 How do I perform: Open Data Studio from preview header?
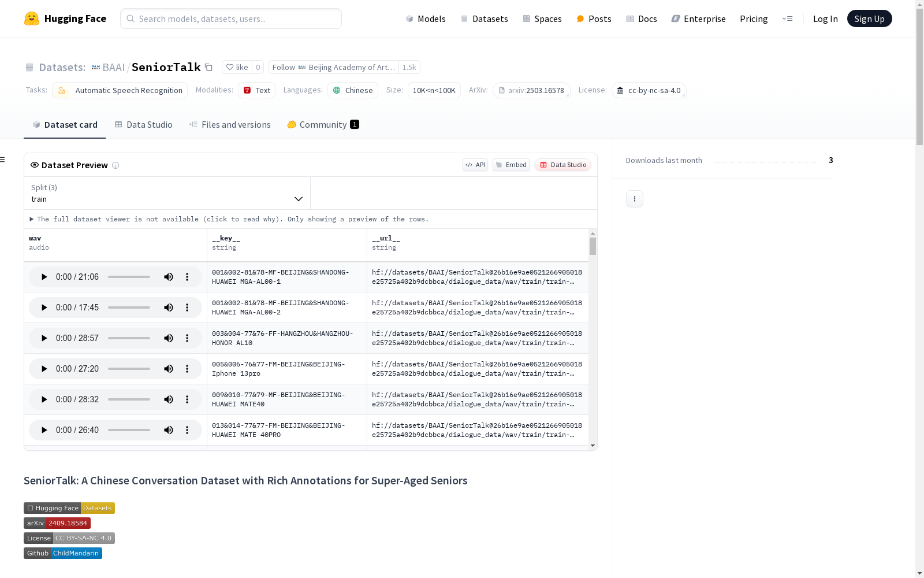[x=562, y=165]
